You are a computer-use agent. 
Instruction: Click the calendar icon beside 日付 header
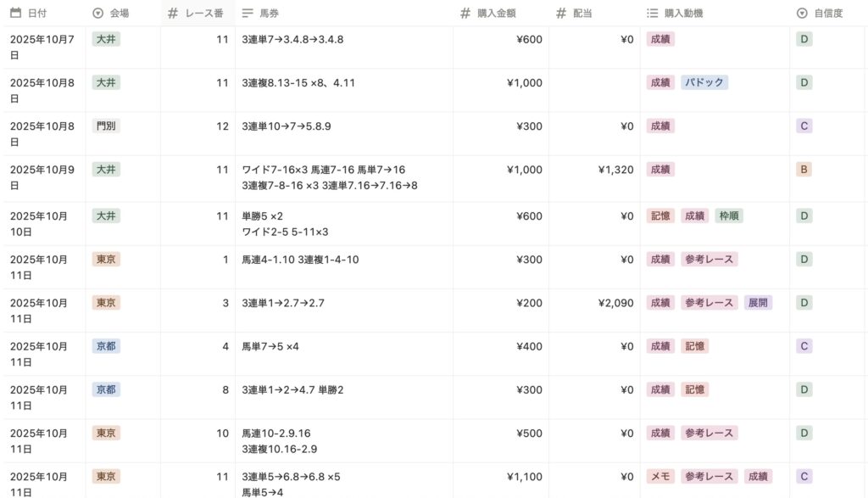(15, 14)
